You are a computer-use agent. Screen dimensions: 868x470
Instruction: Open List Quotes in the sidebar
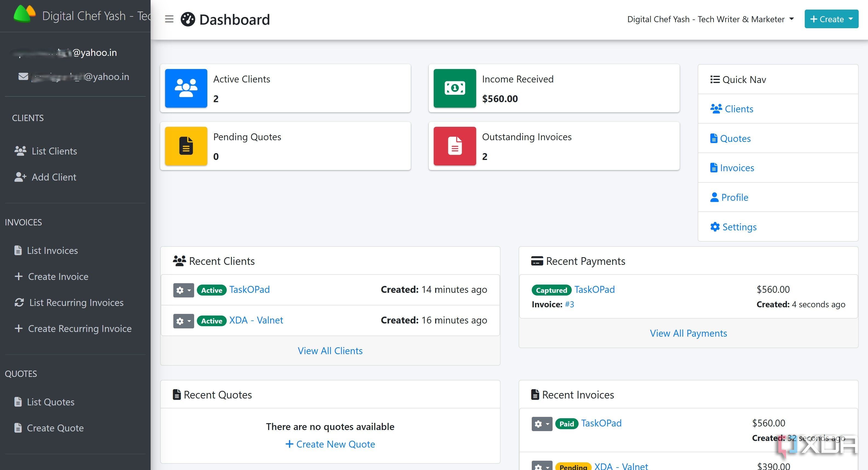point(44,402)
